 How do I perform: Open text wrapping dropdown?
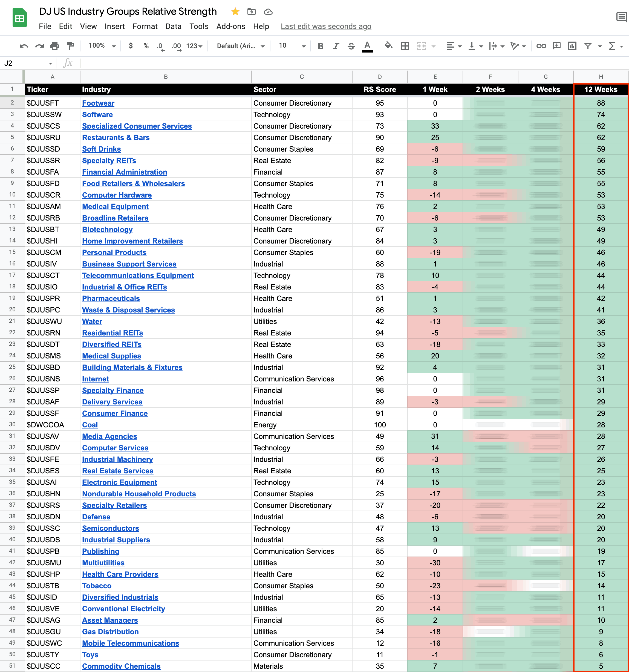[x=497, y=46]
